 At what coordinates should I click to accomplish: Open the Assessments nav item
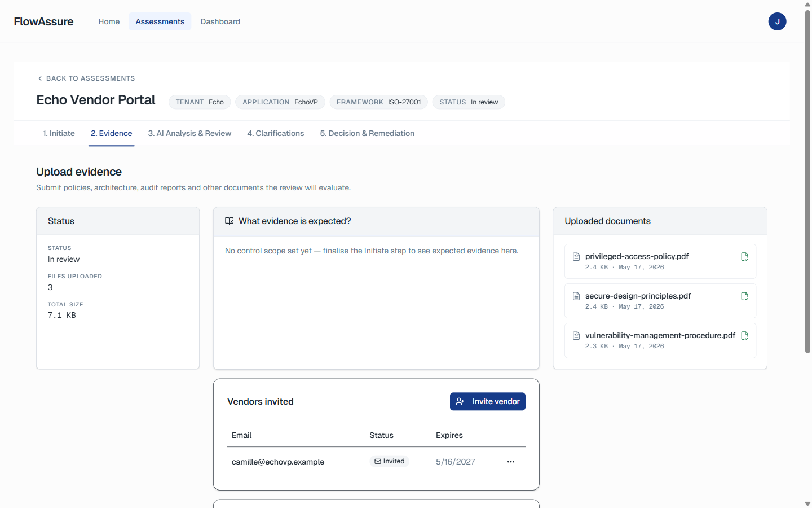(160, 21)
